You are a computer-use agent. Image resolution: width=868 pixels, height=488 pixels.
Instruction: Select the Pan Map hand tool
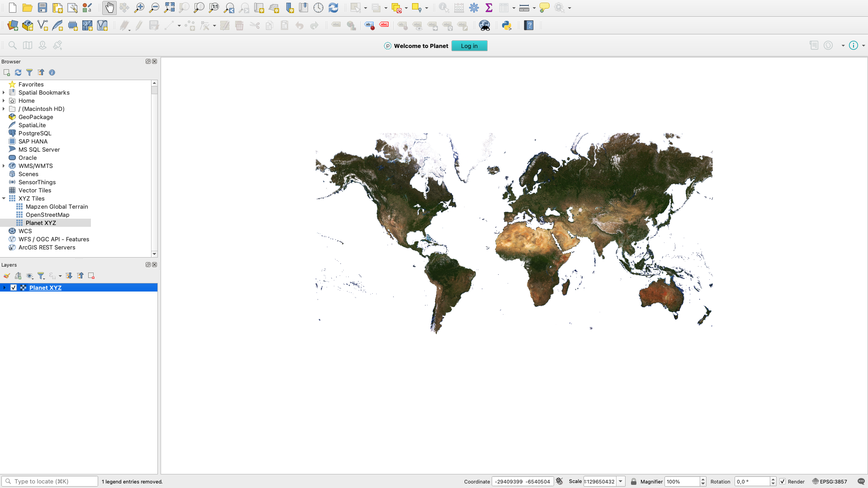tap(109, 8)
